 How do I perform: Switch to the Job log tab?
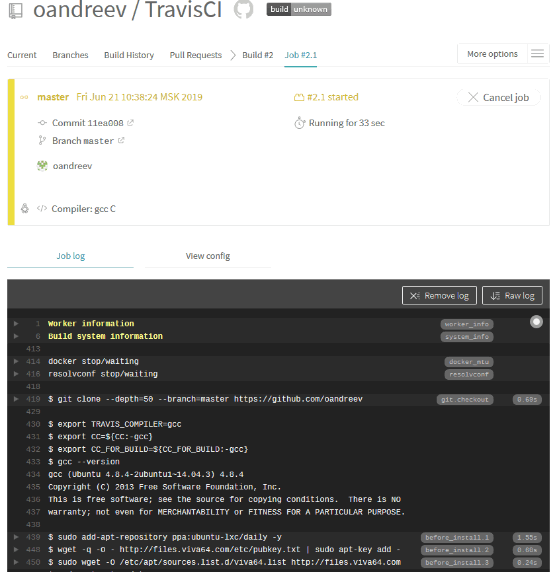(x=70, y=256)
